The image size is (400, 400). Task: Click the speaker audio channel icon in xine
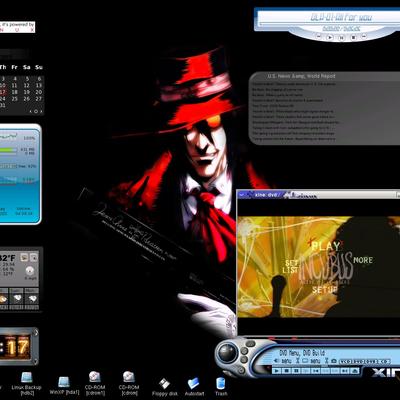point(276,361)
